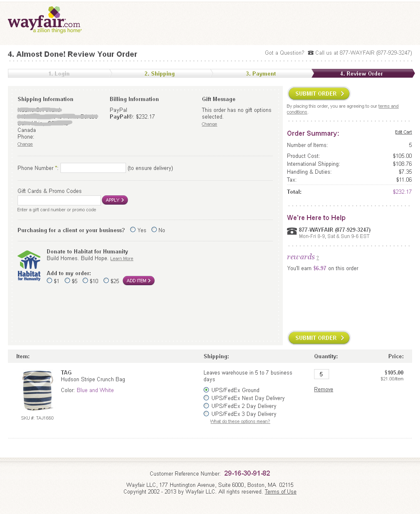Click the Hudson Stripe Crunch Bag product name
The width and height of the screenshot is (420, 514).
click(93, 380)
